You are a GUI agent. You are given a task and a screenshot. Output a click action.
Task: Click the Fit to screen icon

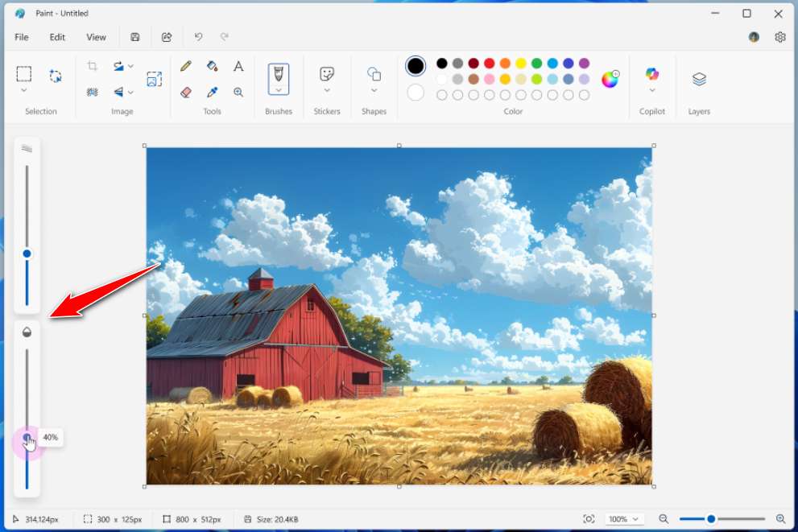point(589,519)
